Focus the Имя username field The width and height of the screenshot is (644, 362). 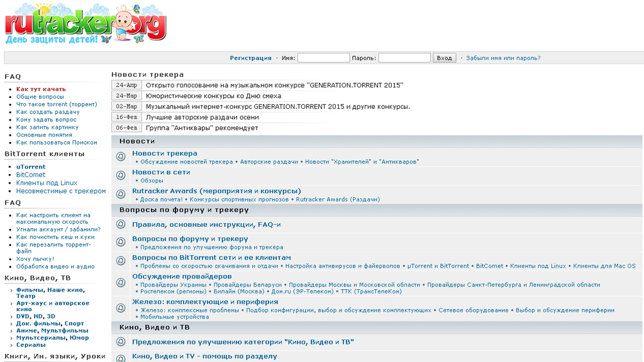click(x=323, y=58)
